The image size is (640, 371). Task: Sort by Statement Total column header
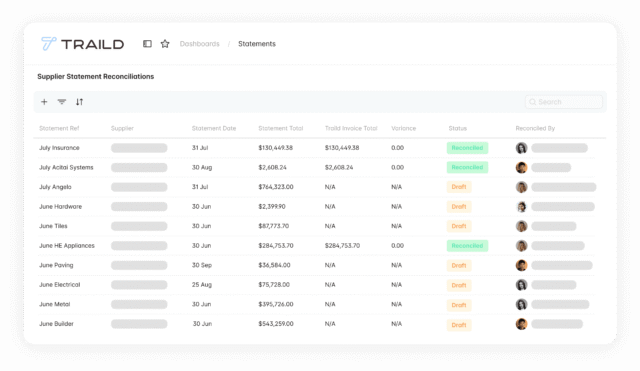tap(281, 128)
